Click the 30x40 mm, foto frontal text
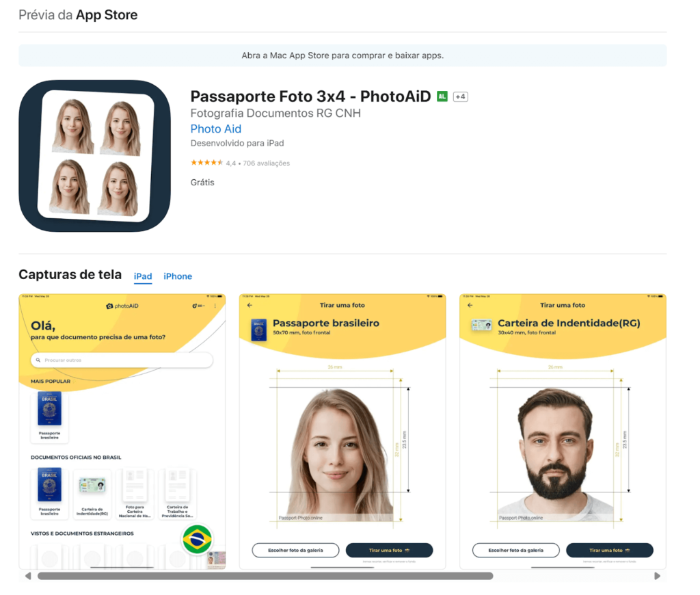The height and width of the screenshot is (595, 700). point(527,332)
